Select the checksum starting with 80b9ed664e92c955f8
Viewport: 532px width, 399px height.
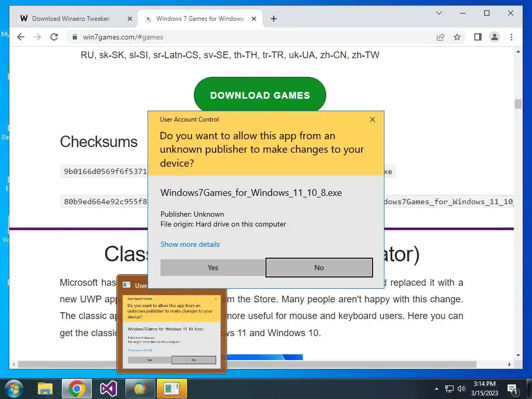(x=105, y=202)
